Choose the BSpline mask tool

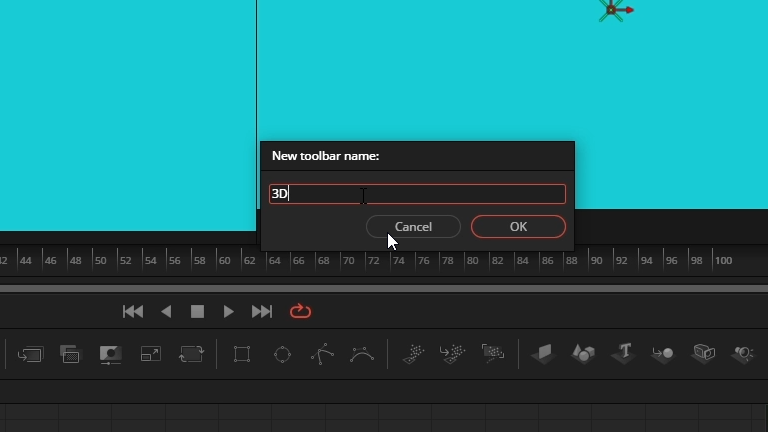click(x=362, y=354)
